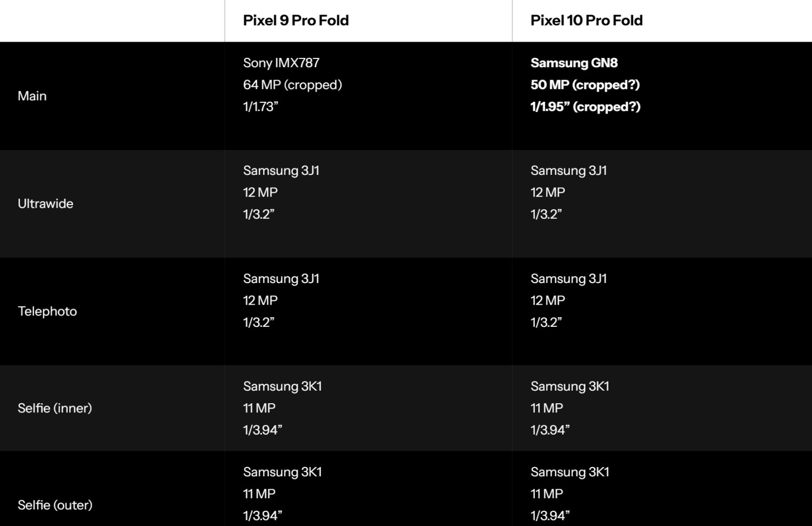The width and height of the screenshot is (812, 526).
Task: Select the Telephoto row label
Action: 47,311
